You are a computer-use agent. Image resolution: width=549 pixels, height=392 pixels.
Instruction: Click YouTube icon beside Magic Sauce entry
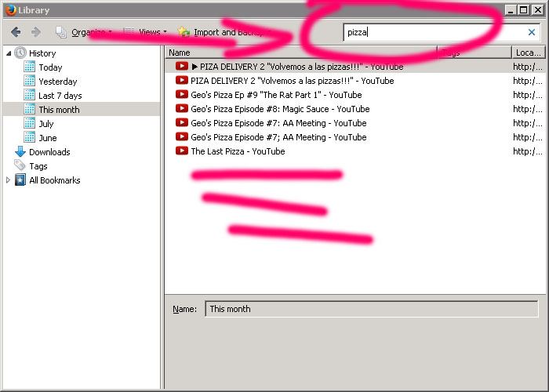[x=182, y=108]
